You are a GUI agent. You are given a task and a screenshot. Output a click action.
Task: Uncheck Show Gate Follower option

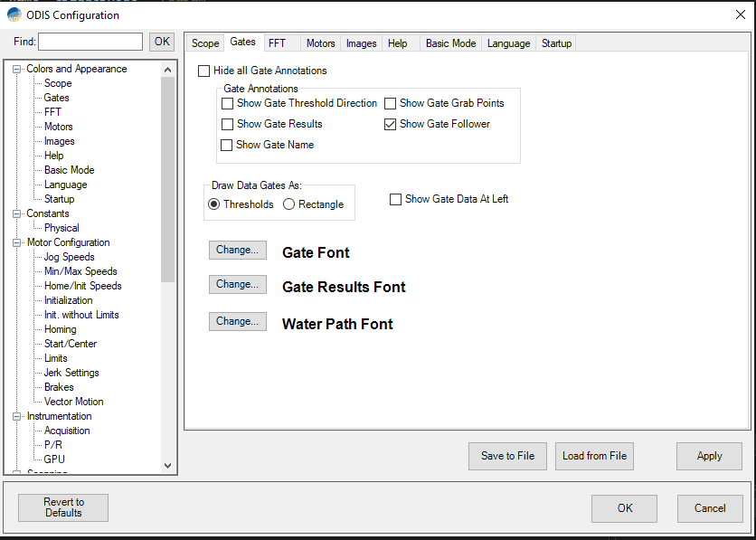point(391,124)
